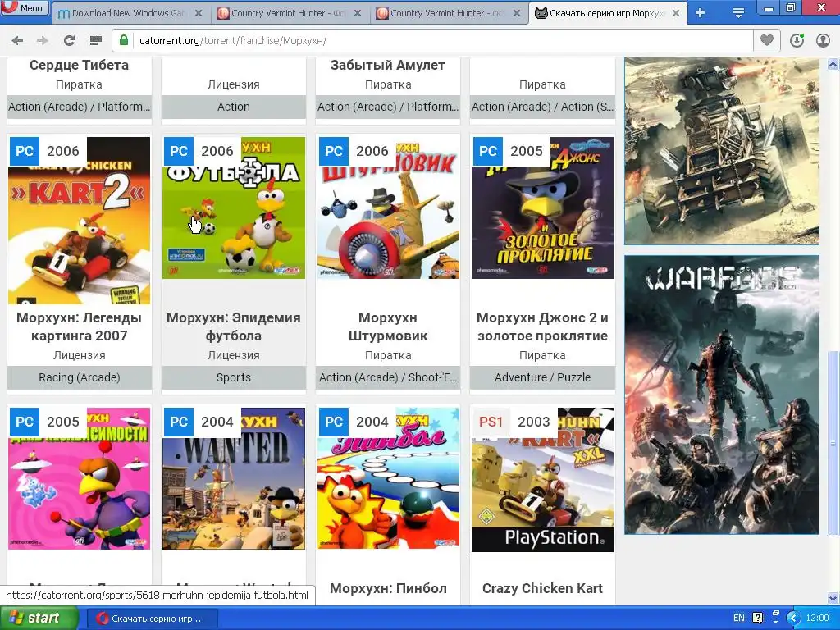Expand hidden tray icons arrow

tap(794, 619)
